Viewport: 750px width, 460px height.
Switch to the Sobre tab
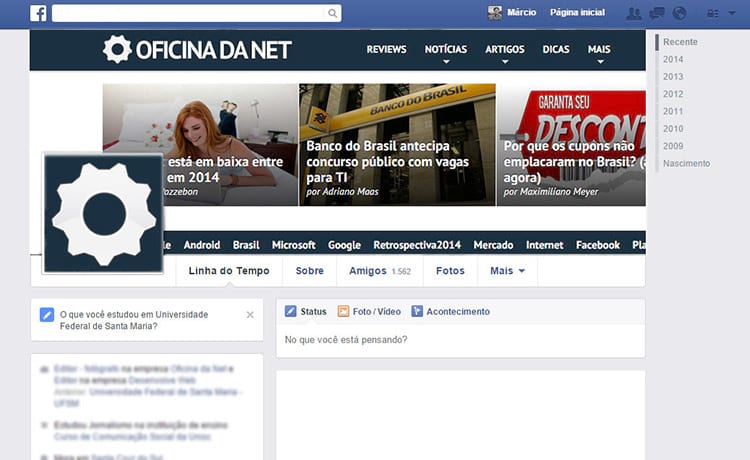309,271
